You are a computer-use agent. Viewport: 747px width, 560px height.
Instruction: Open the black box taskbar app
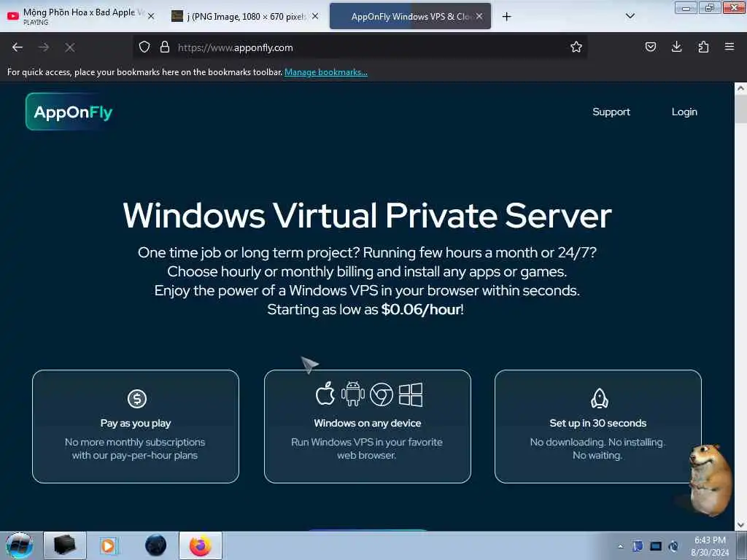(65, 545)
